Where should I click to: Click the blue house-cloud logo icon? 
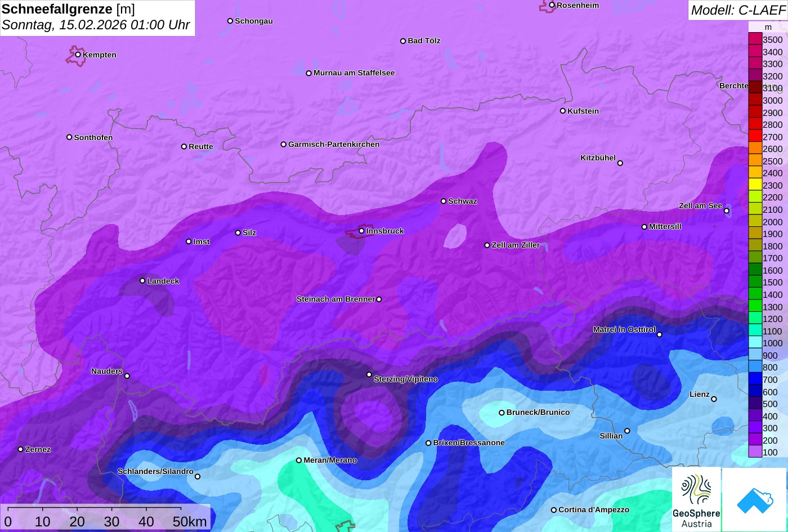point(755,500)
